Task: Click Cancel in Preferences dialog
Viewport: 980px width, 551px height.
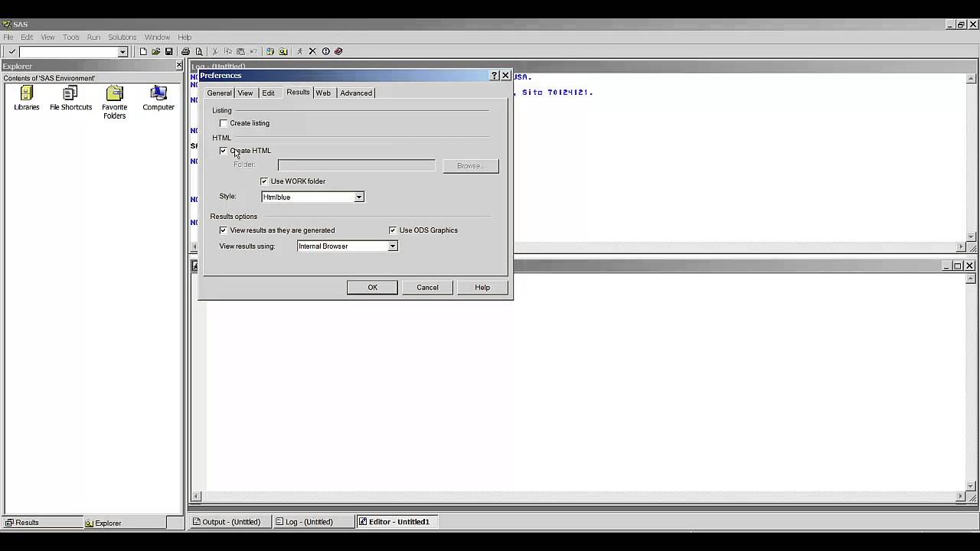Action: (x=427, y=288)
